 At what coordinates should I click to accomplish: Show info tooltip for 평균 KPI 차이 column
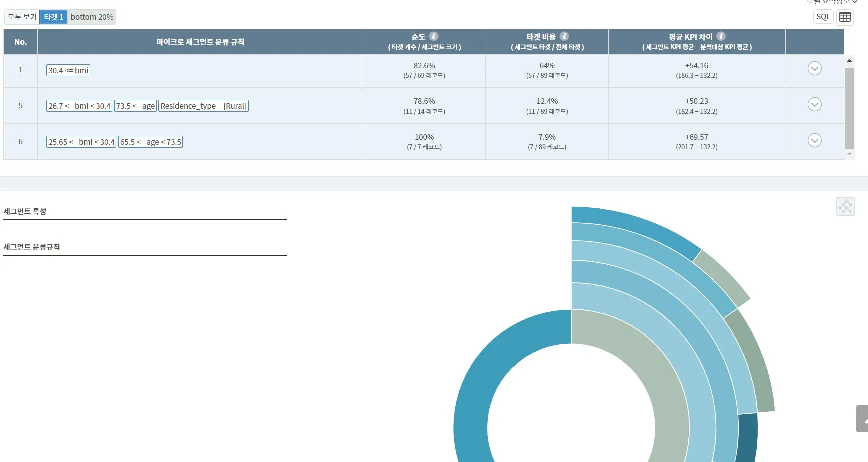721,36
